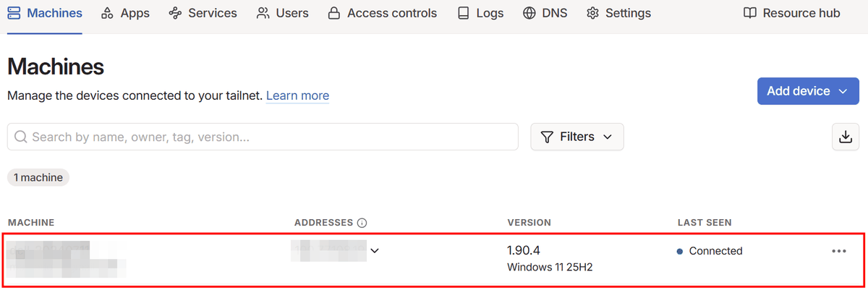868x290 pixels.
Task: Expand the Add device dropdown
Action: click(843, 91)
